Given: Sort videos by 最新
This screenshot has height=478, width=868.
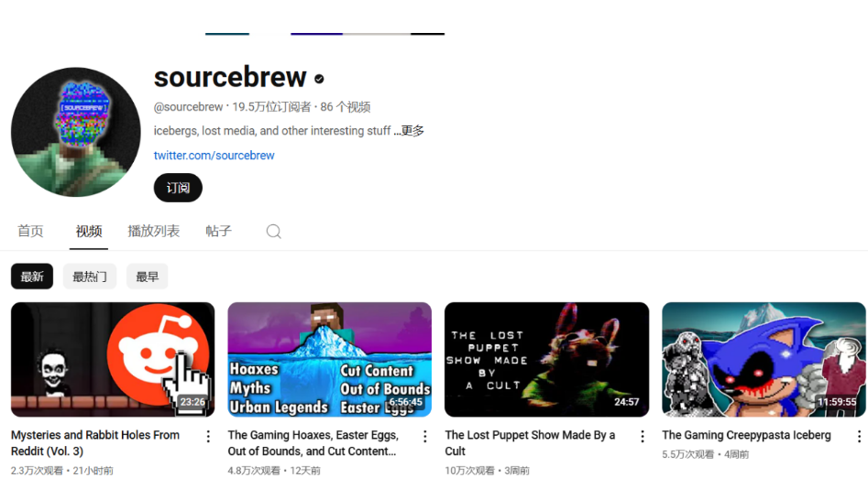Looking at the screenshot, I should 32,276.
